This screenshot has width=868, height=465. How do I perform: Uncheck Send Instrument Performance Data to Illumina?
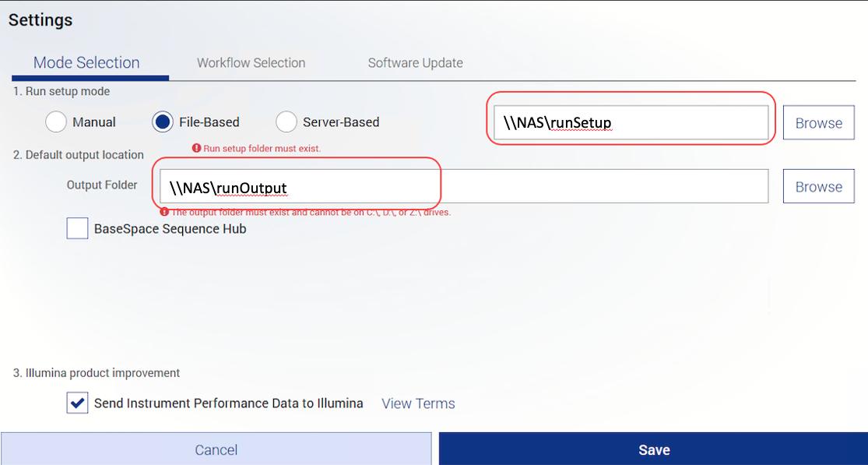pos(77,403)
